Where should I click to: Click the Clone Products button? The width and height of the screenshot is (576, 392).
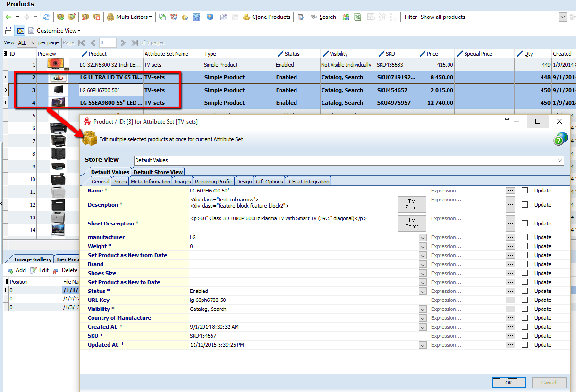click(267, 17)
